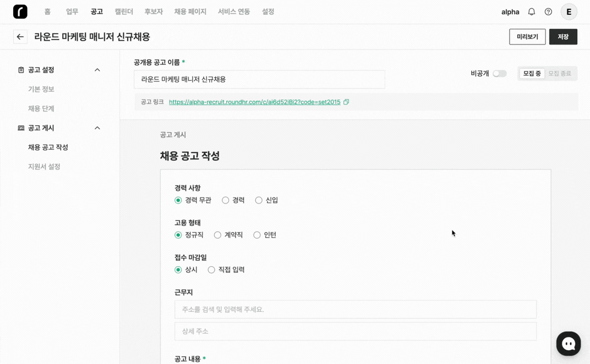Select the 경력 radio option

226,200
